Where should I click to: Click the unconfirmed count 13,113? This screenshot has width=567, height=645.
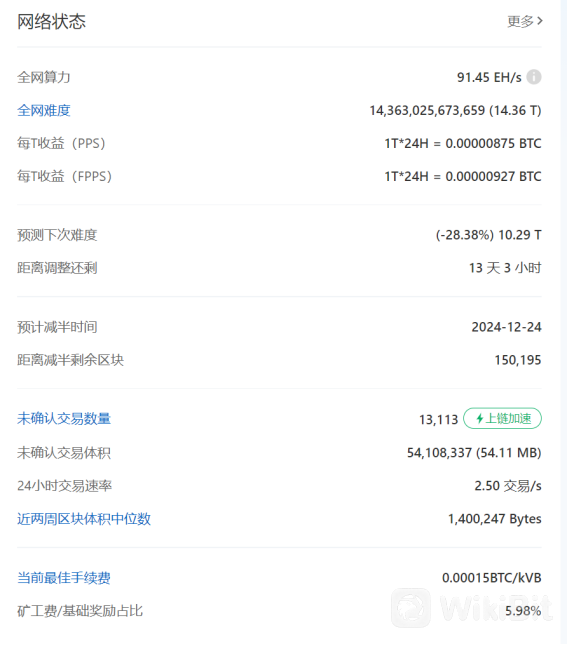point(439,420)
